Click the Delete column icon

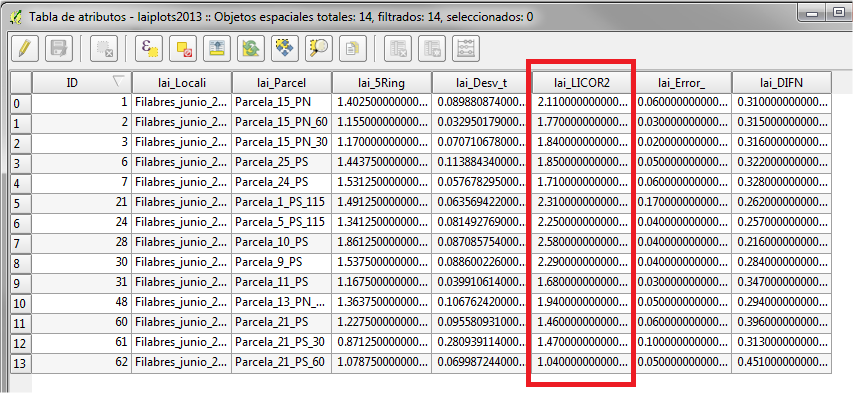tap(398, 49)
